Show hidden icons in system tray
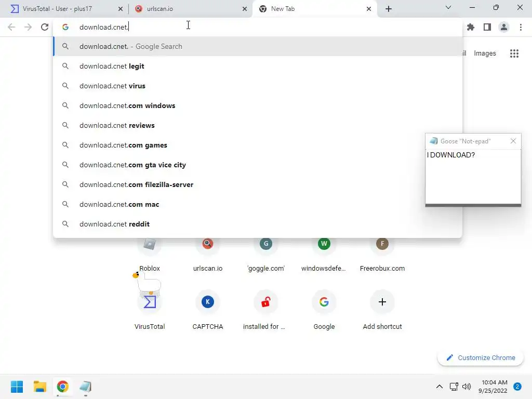 pos(439,387)
